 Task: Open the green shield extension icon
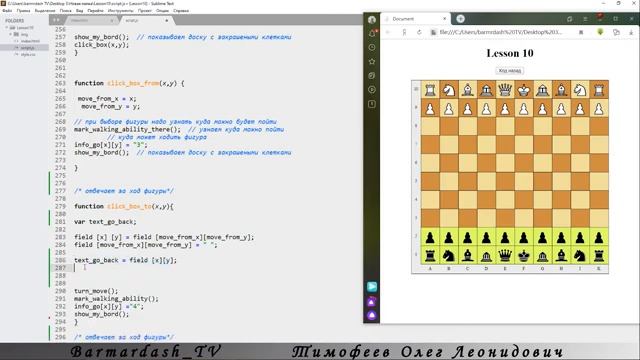600,32
